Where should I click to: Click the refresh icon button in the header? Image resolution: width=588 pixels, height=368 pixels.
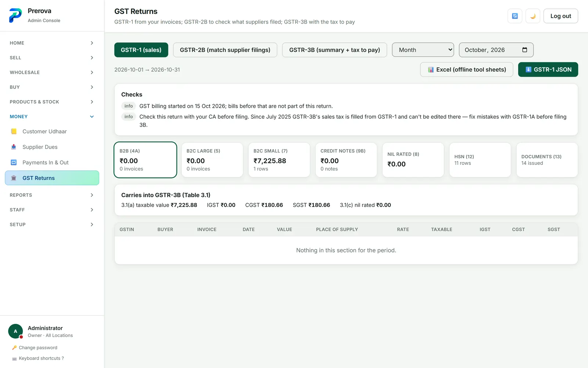515,16
